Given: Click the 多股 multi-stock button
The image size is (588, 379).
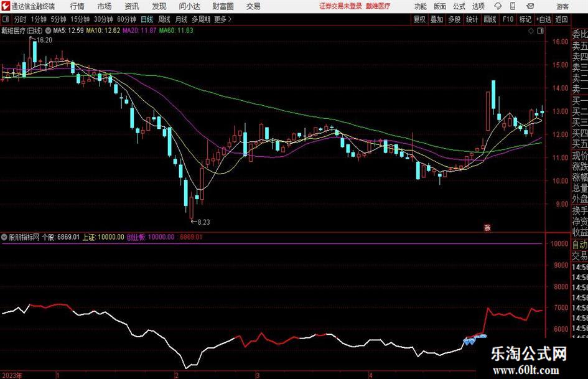Looking at the screenshot, I should tap(454, 19).
